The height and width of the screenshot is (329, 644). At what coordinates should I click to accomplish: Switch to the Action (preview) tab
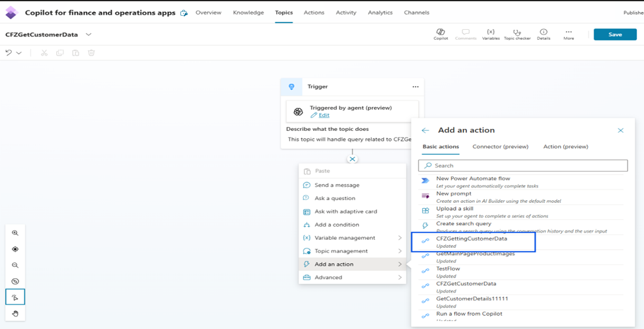tap(565, 147)
